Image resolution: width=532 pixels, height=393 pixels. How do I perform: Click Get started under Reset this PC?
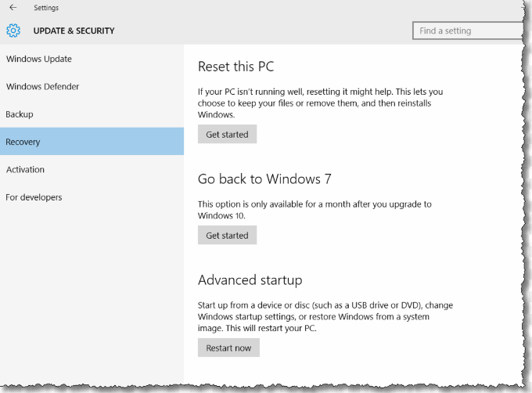tap(227, 135)
